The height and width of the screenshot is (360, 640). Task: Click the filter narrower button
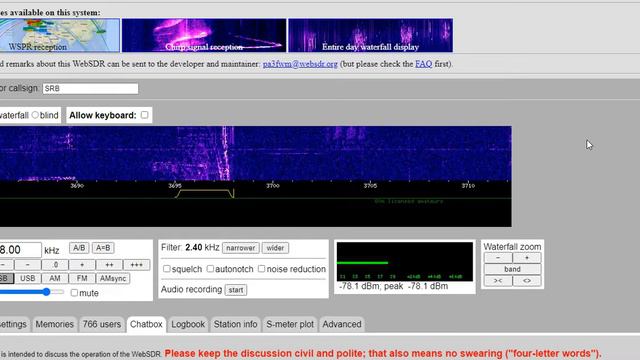[241, 248]
